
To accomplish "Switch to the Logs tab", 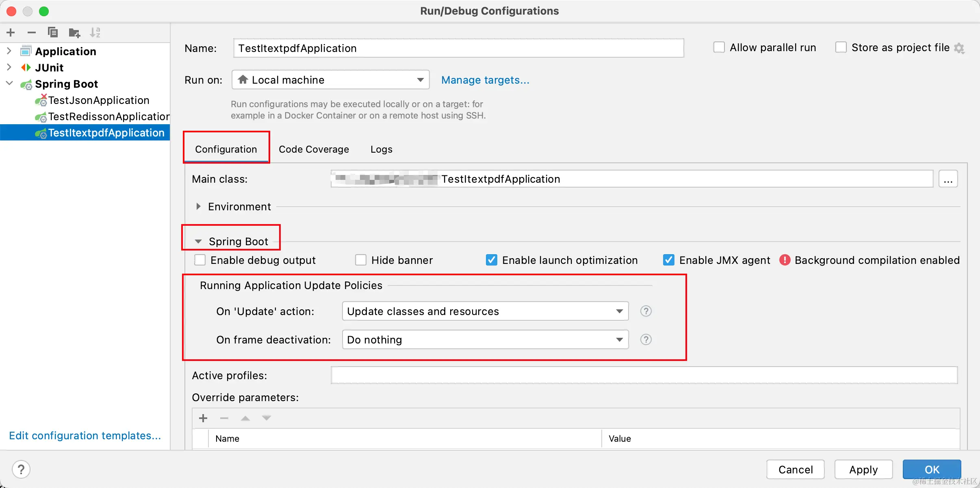I will point(382,149).
